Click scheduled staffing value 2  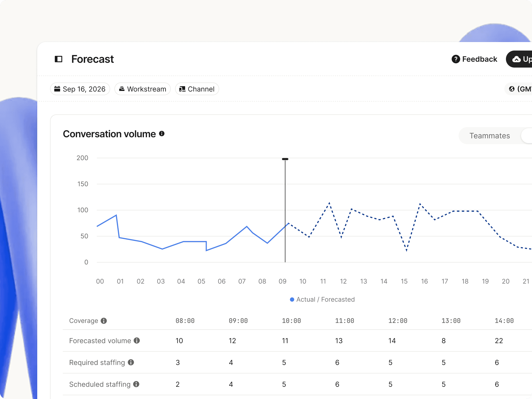[178, 384]
